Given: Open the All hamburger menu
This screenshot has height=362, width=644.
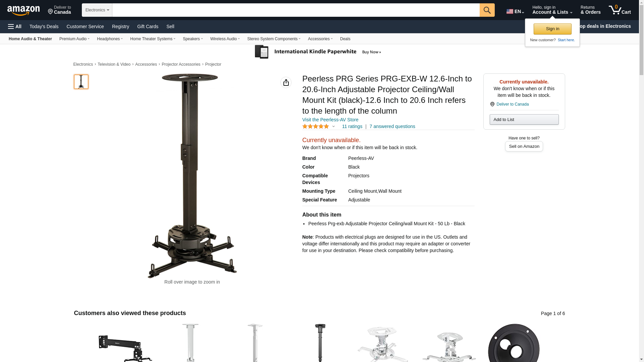Looking at the screenshot, I should pyautogui.click(x=15, y=26).
